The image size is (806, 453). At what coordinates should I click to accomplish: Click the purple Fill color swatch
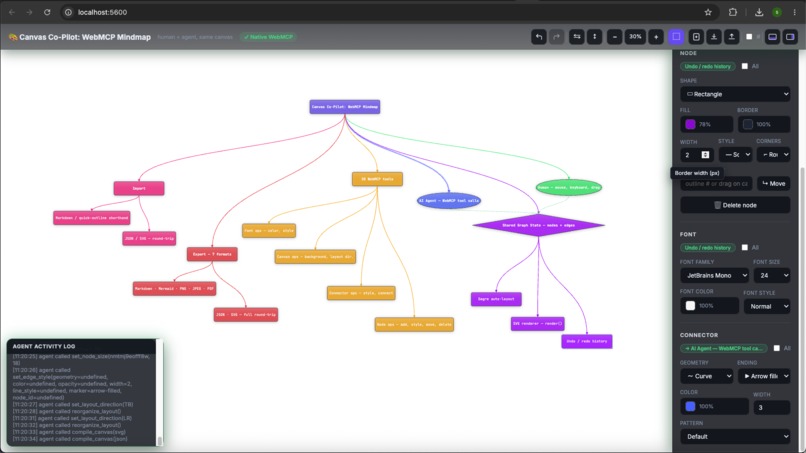click(x=690, y=124)
